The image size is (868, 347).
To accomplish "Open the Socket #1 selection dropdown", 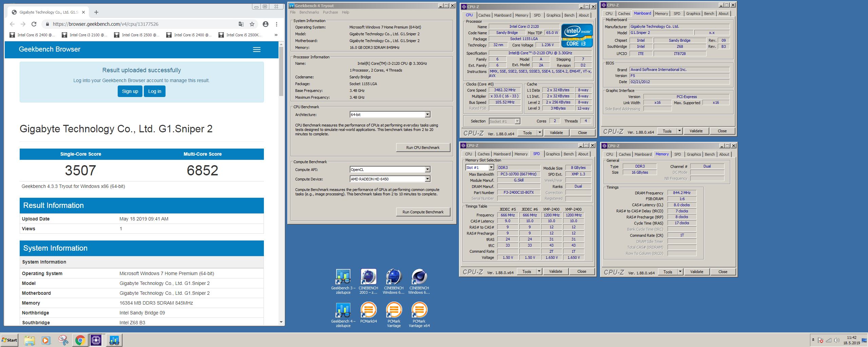I will tap(505, 121).
